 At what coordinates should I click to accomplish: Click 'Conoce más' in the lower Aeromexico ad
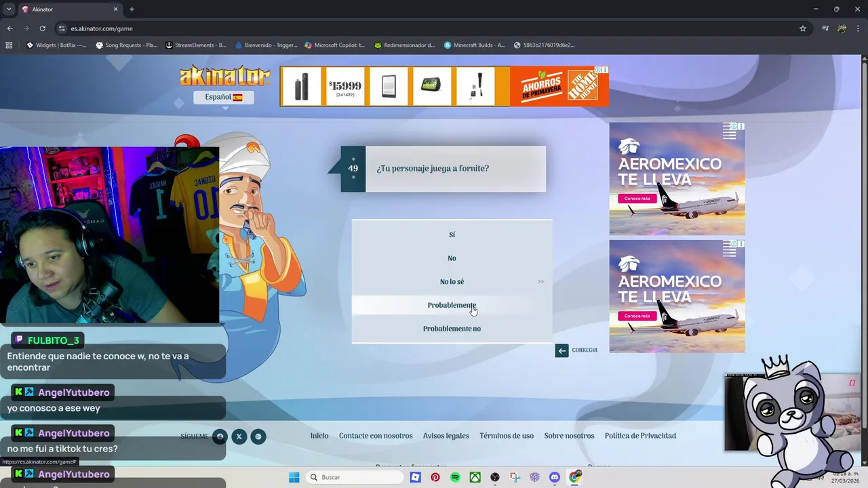(637, 316)
